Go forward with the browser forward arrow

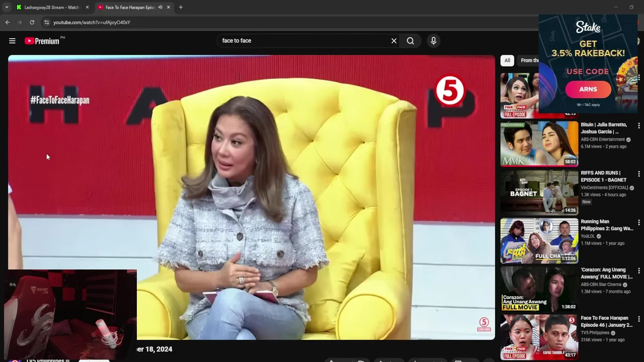pyautogui.click(x=20, y=22)
